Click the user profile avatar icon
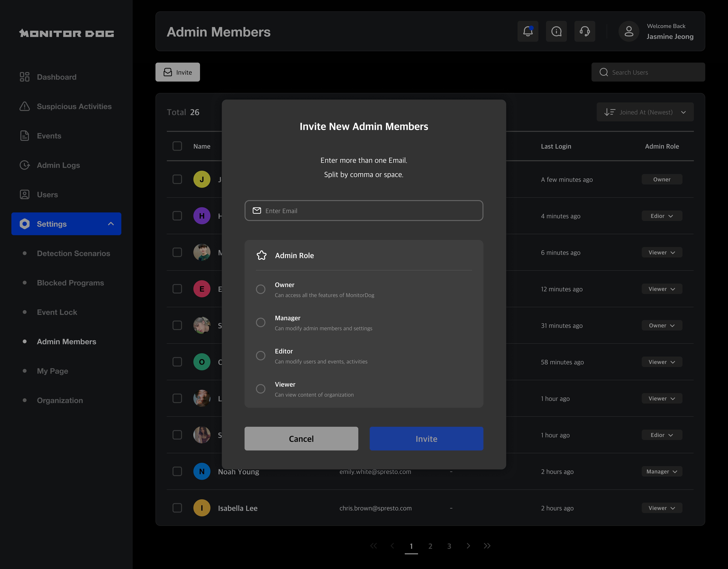 point(629,31)
